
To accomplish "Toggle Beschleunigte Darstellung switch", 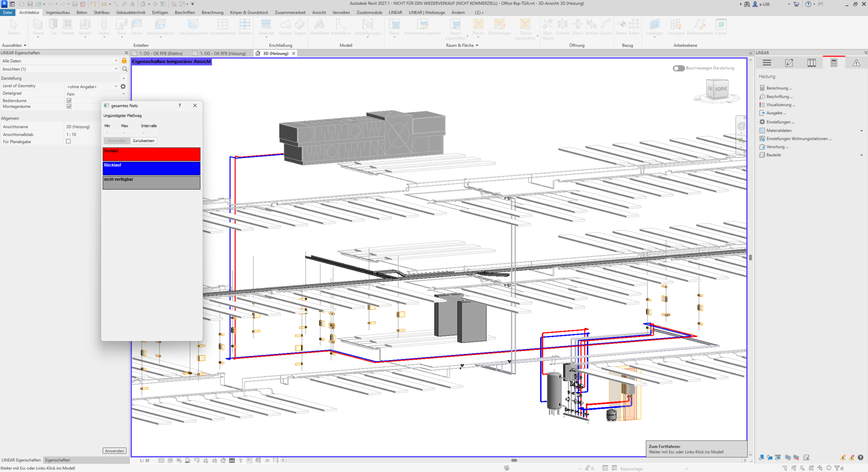I will coord(678,68).
